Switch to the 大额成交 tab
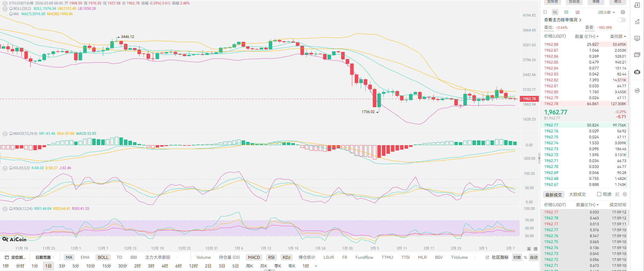Image resolution: width=644 pixels, height=271 pixels. (577, 194)
